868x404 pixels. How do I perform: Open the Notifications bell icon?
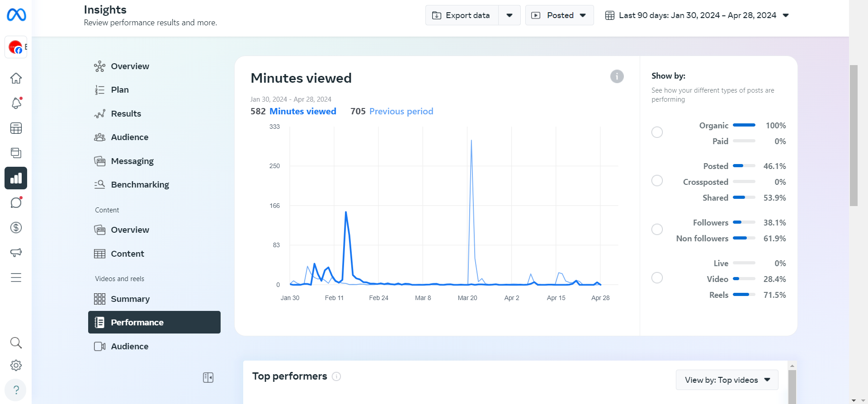pos(16,103)
